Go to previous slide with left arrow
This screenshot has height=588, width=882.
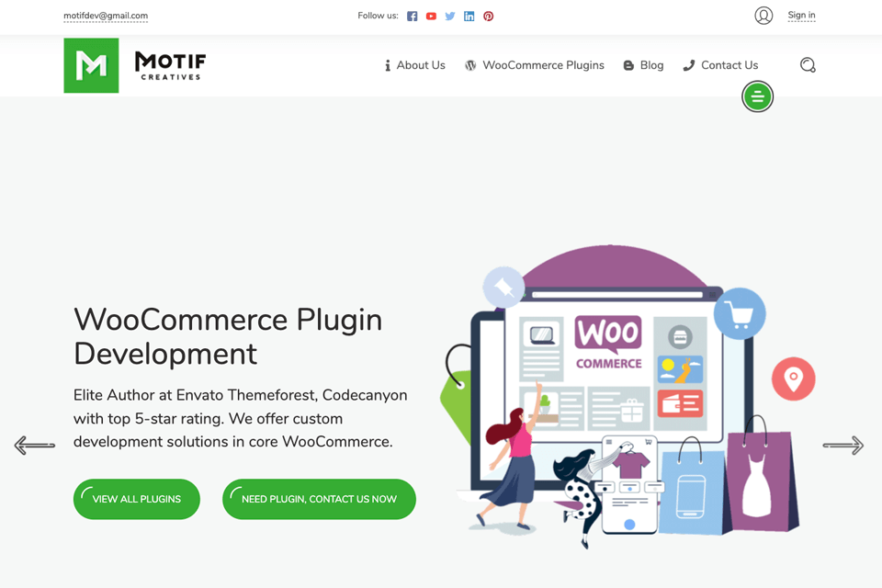pyautogui.click(x=34, y=445)
